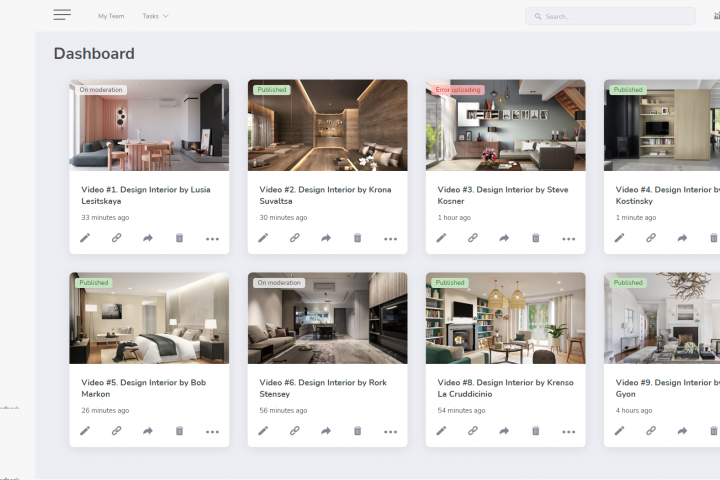Copy link for Video #5
The height and width of the screenshot is (480, 720).
[117, 431]
